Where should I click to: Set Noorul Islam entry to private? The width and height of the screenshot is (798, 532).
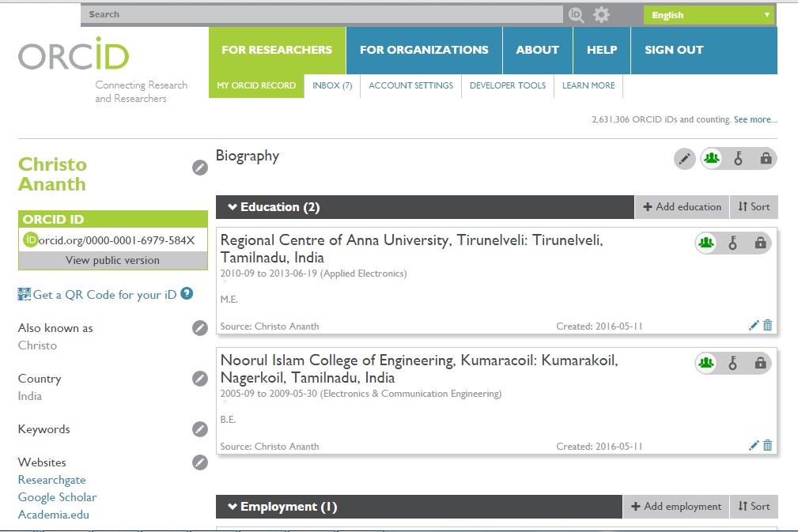click(x=760, y=363)
